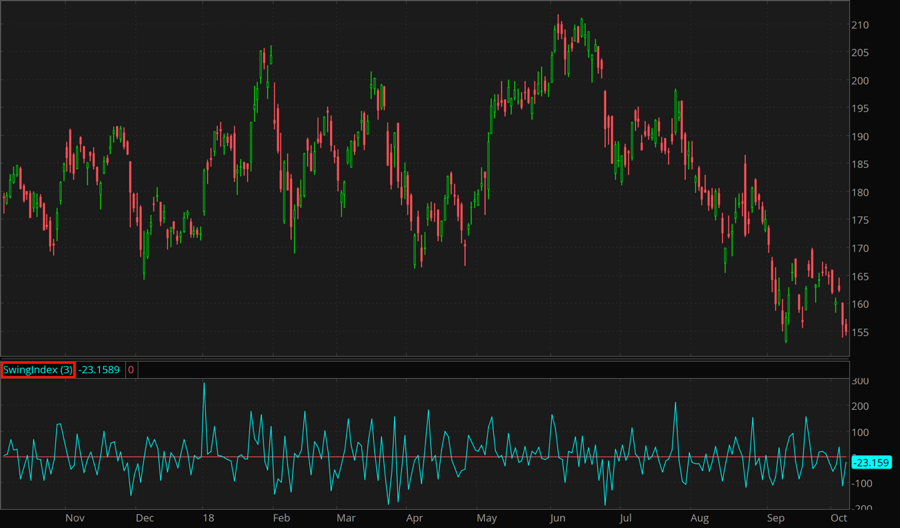Click the last candlestick in October
Viewport: 900px width, 528px height.
click(846, 331)
